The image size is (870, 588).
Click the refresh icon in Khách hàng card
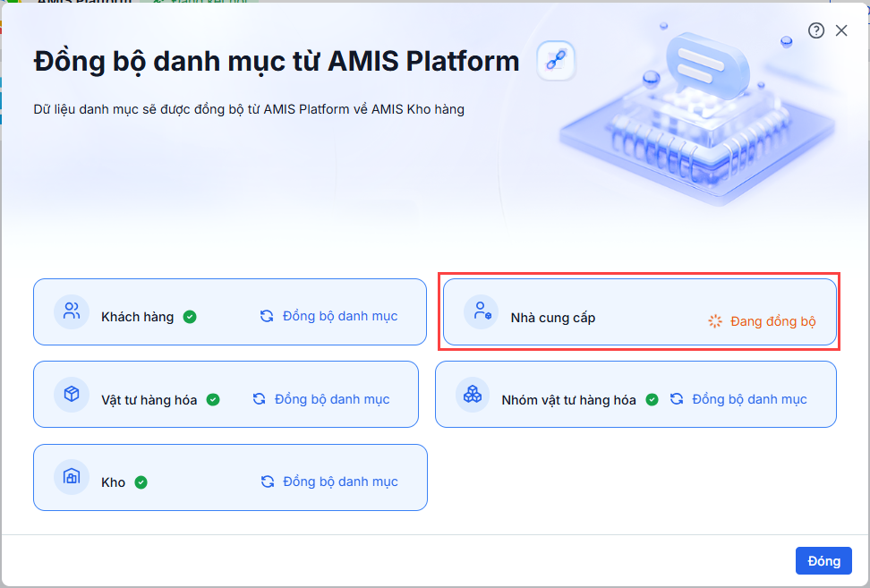(267, 316)
